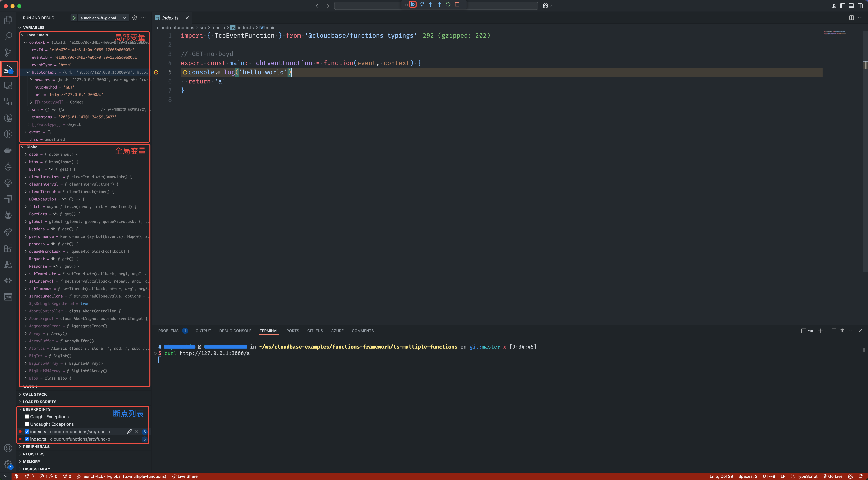Click Step Into in debug toolbar

click(431, 4)
